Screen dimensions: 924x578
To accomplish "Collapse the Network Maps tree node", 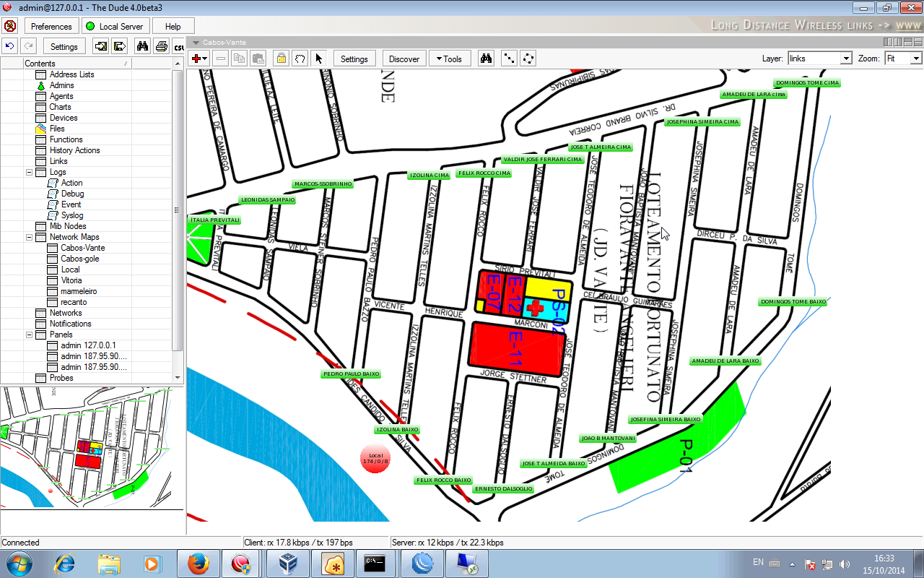I will 30,237.
